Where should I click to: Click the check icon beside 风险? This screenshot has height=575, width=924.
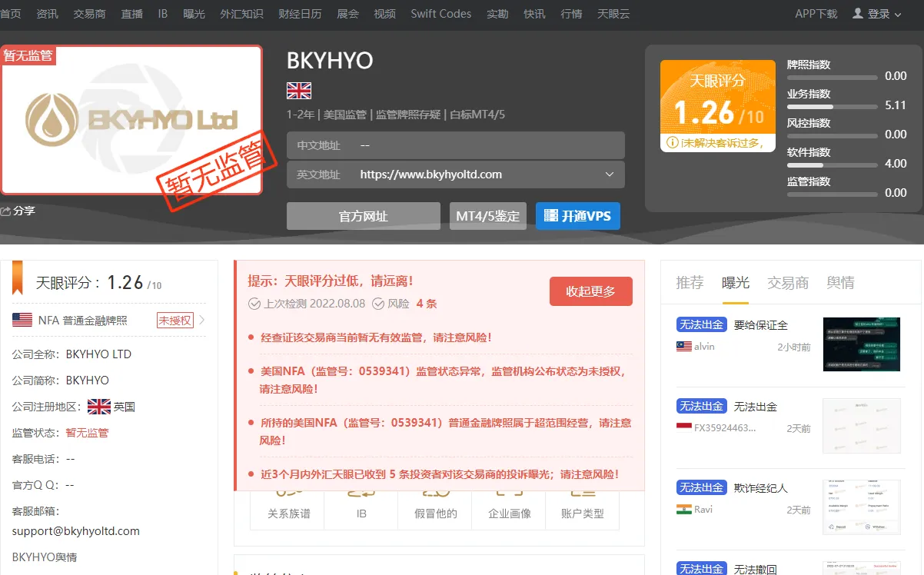coord(378,304)
